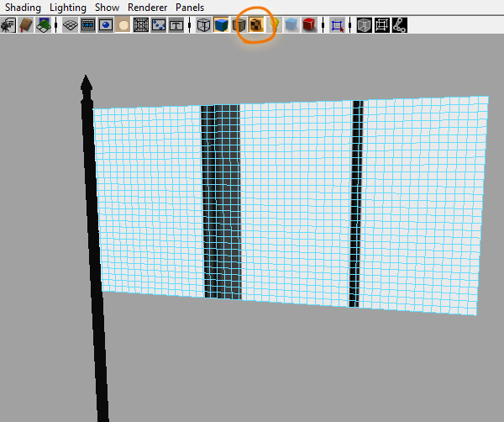Open the Panels menu
This screenshot has width=504, height=422.
point(190,8)
